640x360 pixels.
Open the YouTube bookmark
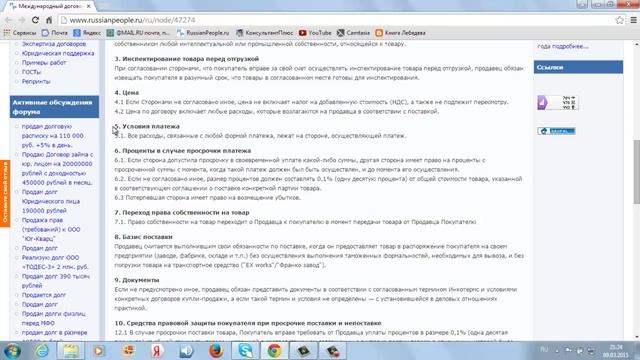[x=315, y=33]
